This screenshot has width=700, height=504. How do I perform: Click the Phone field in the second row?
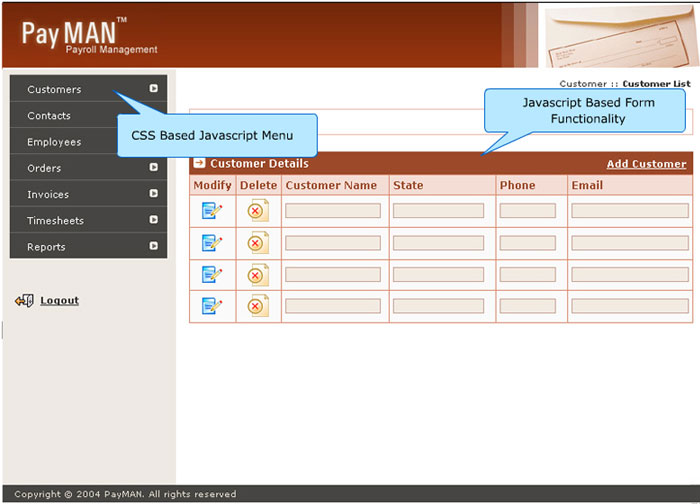[x=528, y=243]
